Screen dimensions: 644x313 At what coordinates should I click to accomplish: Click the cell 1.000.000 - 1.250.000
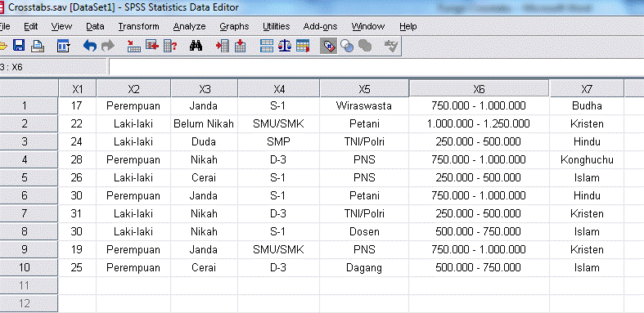coord(479,124)
